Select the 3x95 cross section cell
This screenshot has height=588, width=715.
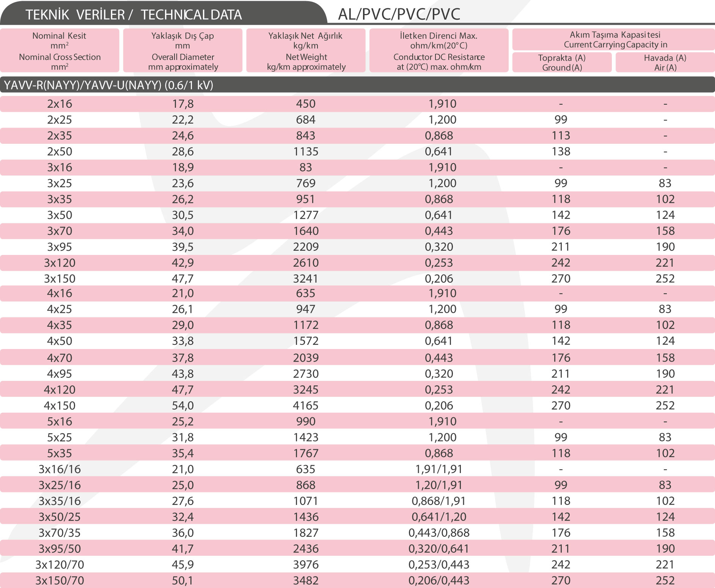[x=60, y=247]
